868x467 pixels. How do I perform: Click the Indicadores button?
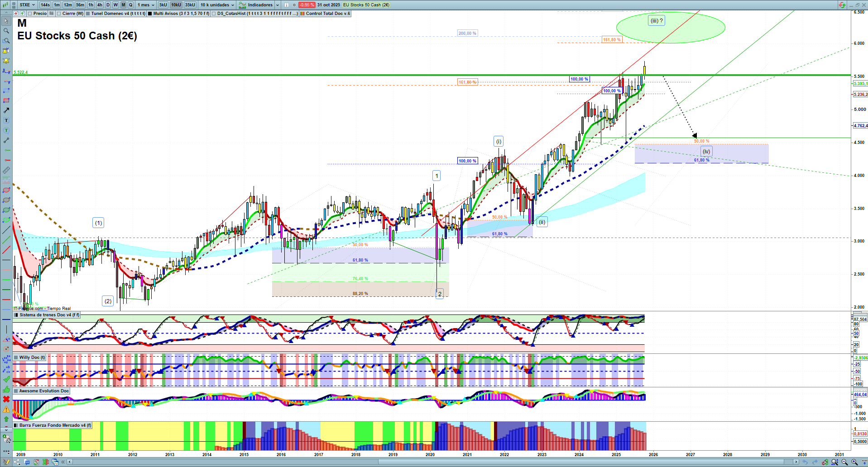(x=256, y=5)
